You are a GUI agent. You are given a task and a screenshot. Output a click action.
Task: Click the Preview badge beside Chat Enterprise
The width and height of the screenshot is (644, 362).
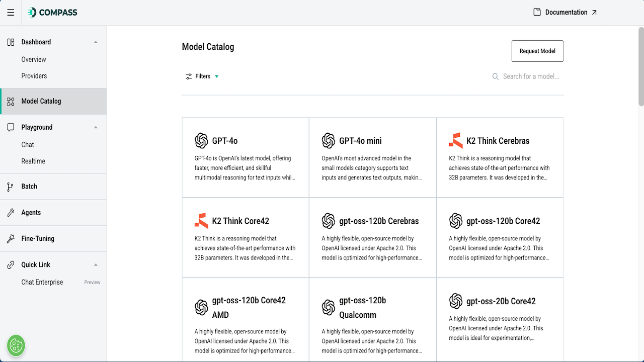pyautogui.click(x=92, y=283)
